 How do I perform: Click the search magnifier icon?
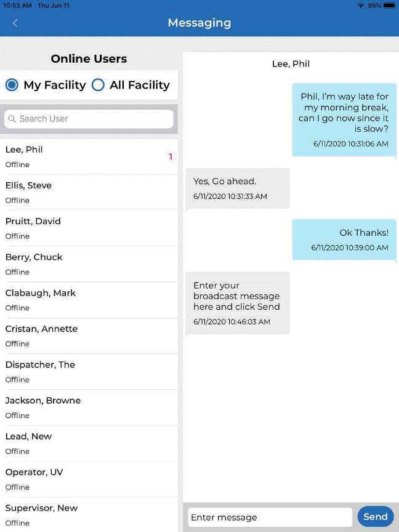click(12, 119)
